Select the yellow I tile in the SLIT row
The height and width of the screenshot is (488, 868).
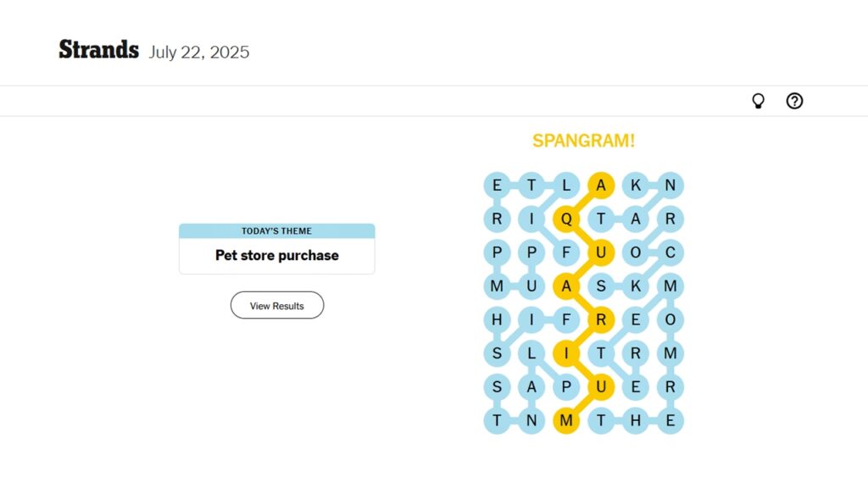point(566,354)
